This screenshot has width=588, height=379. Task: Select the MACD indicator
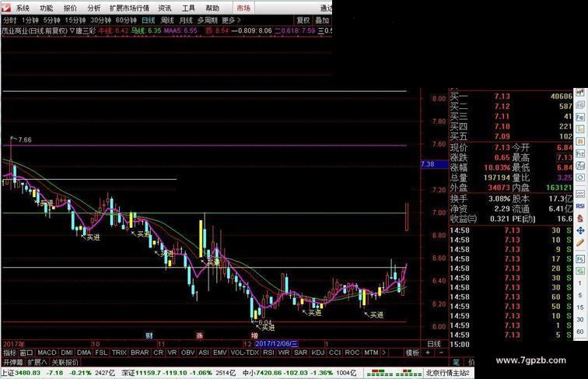pos(47,353)
